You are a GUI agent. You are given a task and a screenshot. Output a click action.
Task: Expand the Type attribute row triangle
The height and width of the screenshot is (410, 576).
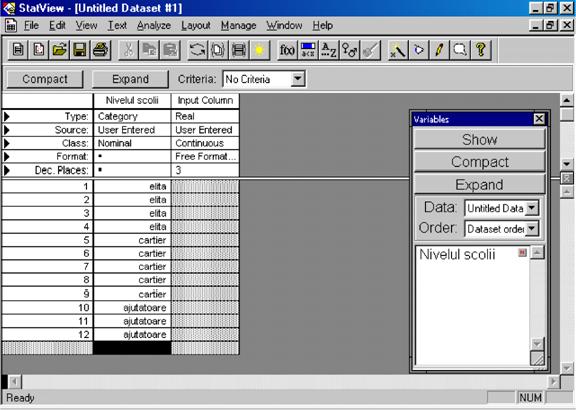pos(7,116)
